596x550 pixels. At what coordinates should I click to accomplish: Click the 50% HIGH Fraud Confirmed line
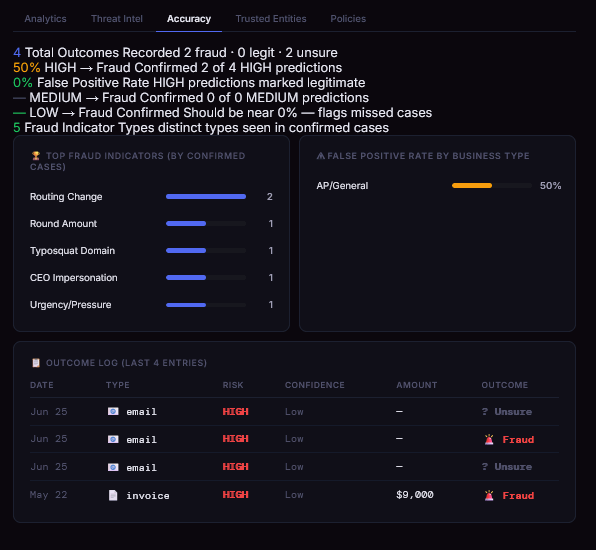click(178, 68)
